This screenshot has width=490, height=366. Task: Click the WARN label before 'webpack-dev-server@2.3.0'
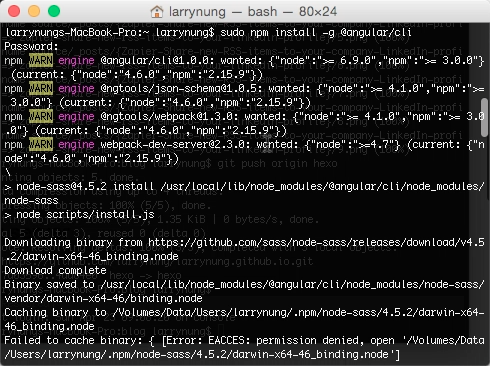41,144
